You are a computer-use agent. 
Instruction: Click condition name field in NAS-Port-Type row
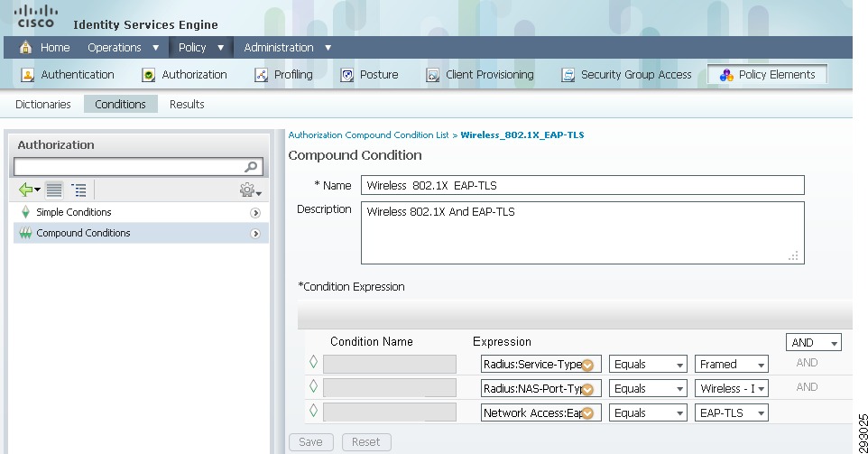(x=390, y=388)
